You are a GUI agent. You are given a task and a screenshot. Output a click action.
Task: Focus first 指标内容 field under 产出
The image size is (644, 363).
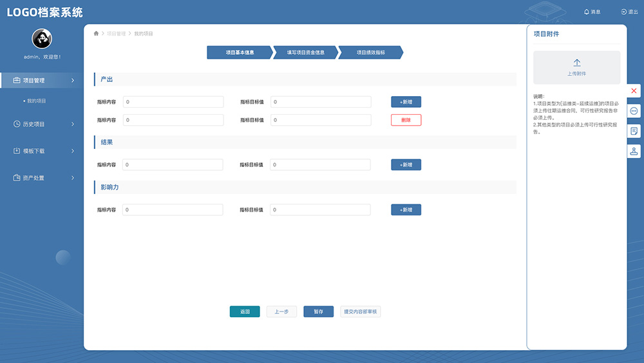point(173,101)
